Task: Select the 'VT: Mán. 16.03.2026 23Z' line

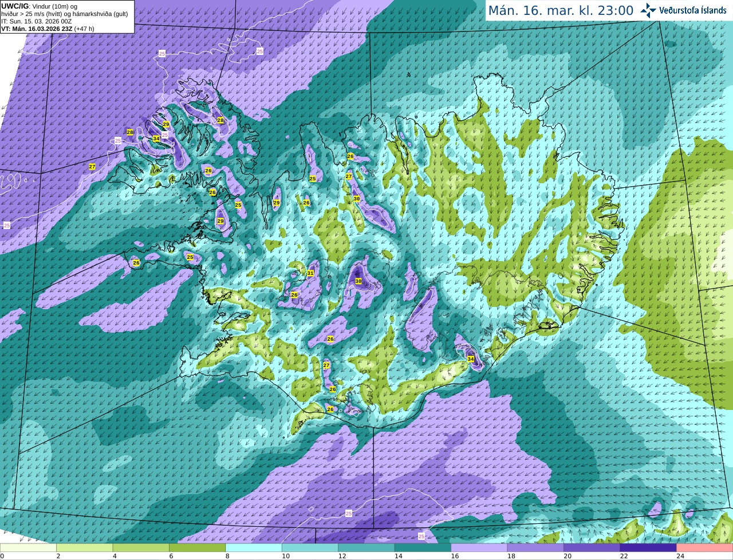Action: pos(37,29)
